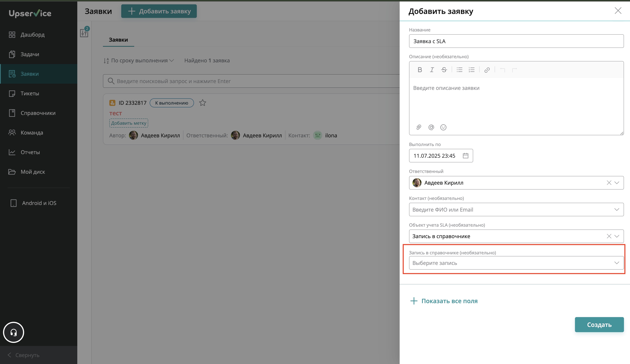Click the insert link icon
The height and width of the screenshot is (364, 630).
[x=487, y=70]
